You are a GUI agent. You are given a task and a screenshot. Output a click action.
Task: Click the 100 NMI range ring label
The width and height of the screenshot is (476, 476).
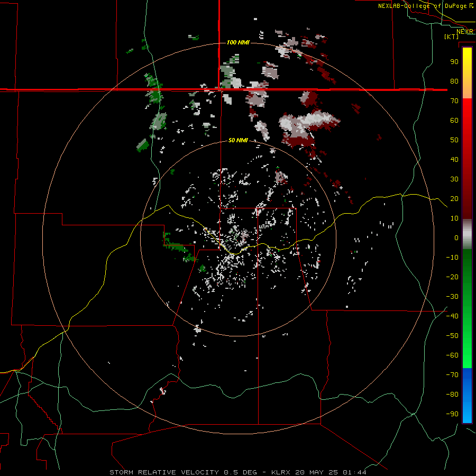click(238, 42)
